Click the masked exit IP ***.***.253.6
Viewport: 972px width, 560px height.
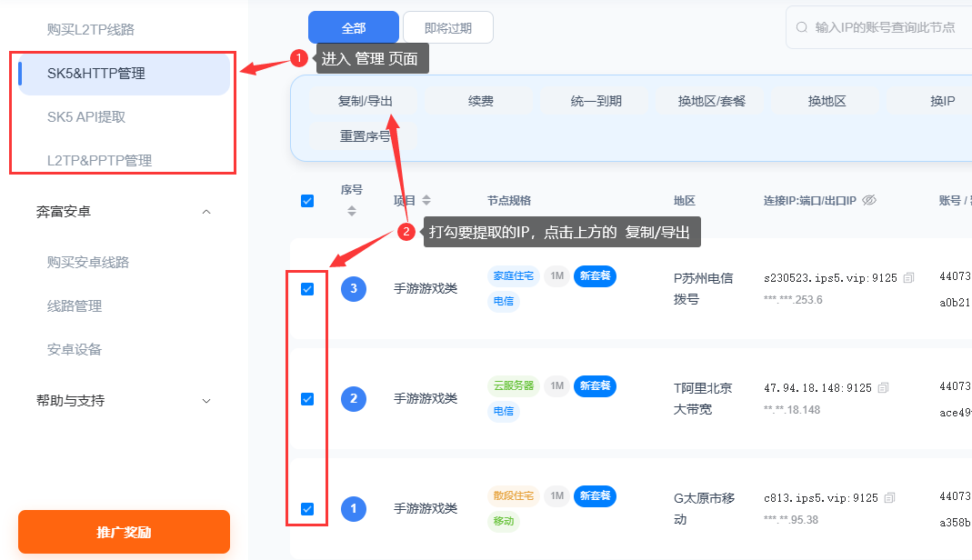coord(793,300)
